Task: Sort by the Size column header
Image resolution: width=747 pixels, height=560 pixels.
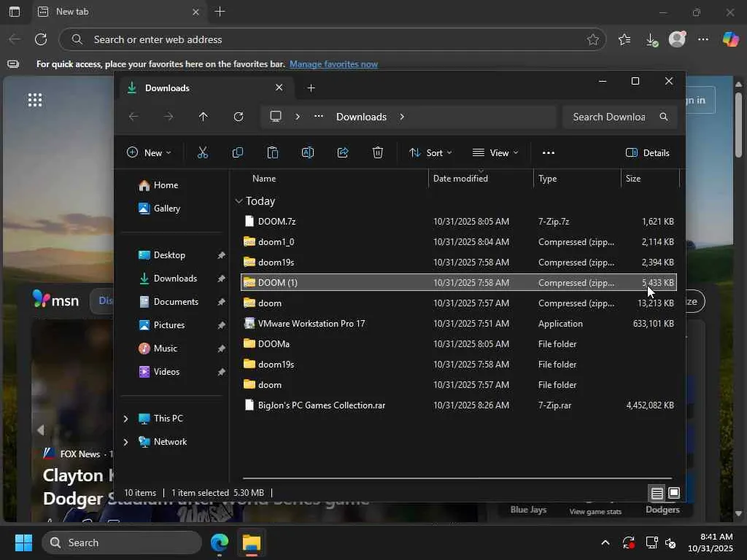Action: (x=632, y=179)
